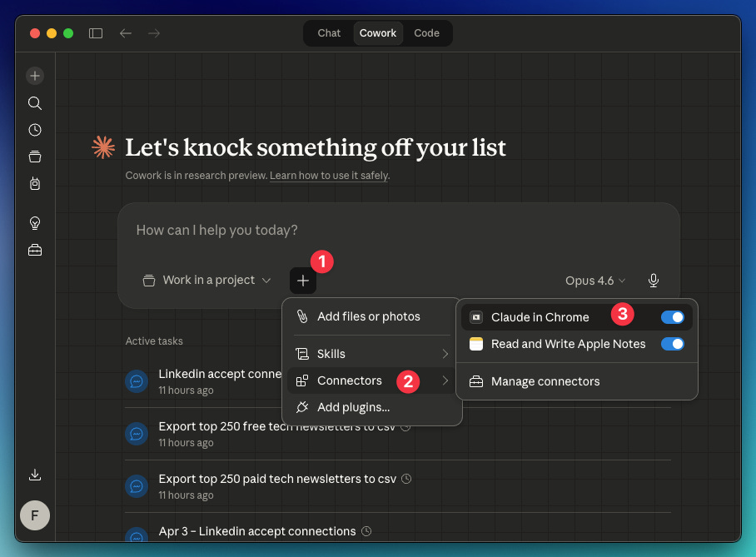Click the Claude in Chrome connector icon
This screenshot has width=756, height=557.
(476, 317)
